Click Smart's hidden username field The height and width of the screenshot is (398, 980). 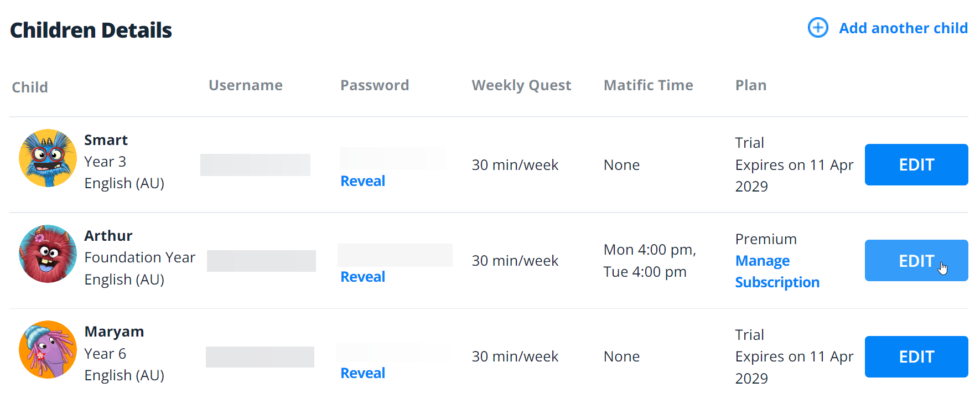click(255, 165)
